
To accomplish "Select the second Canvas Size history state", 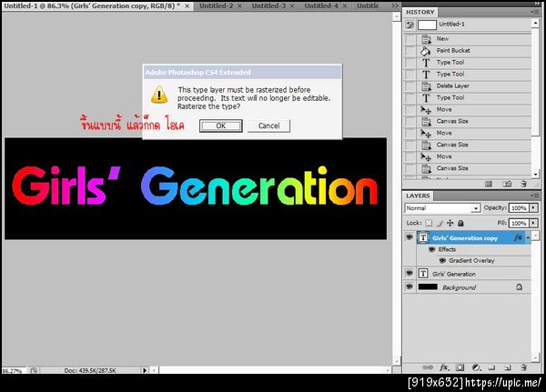I will coord(474,145).
